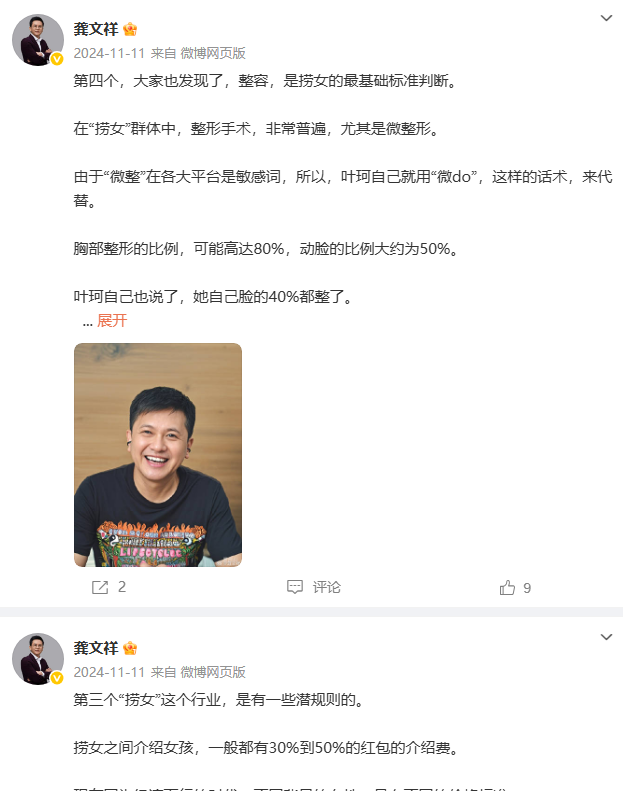Click the 2024-11-11 timestamp of first post

coord(109,53)
